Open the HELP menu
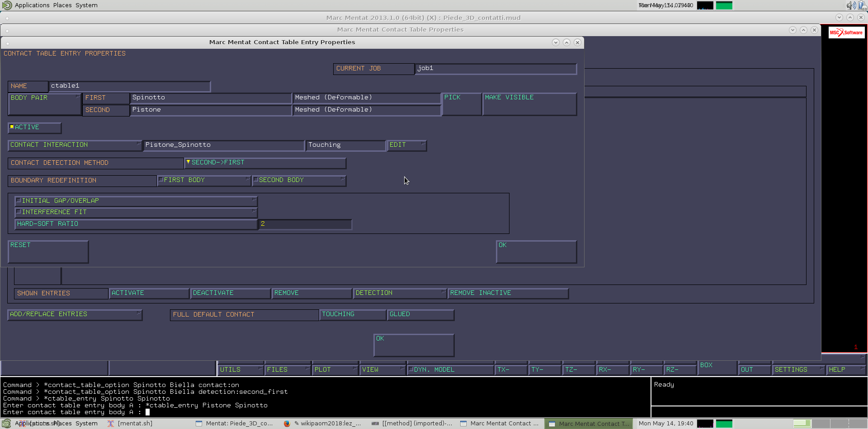The width and height of the screenshot is (868, 429). click(846, 370)
